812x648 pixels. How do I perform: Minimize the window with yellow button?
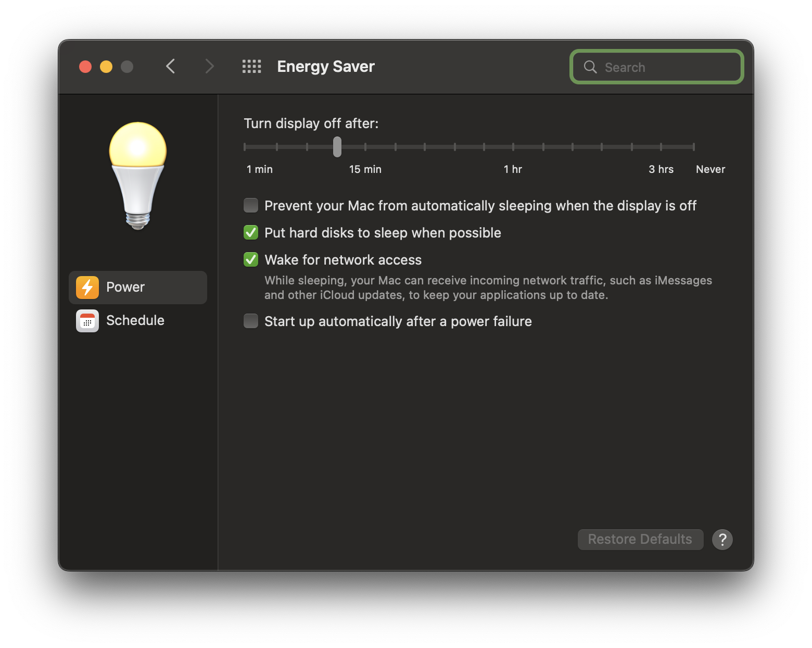click(106, 67)
